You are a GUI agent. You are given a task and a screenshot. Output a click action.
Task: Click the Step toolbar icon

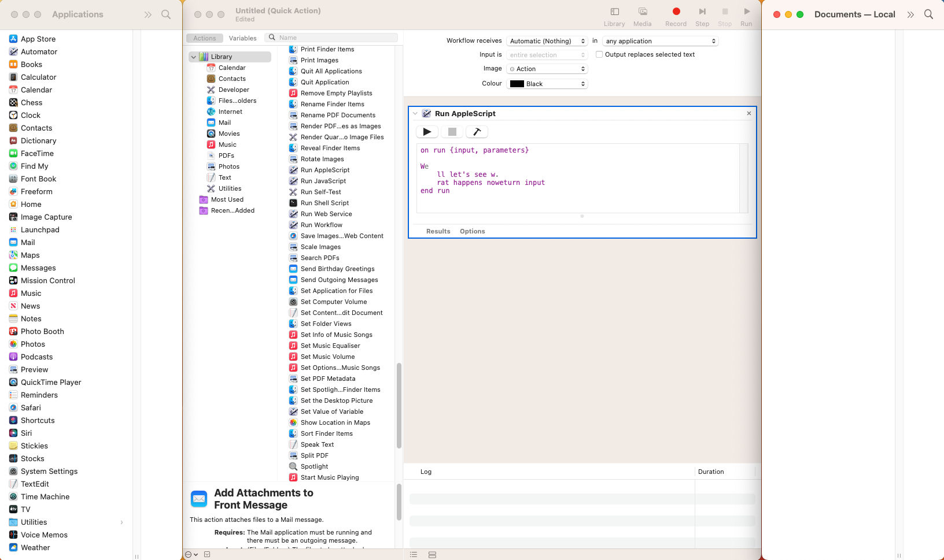702,16
